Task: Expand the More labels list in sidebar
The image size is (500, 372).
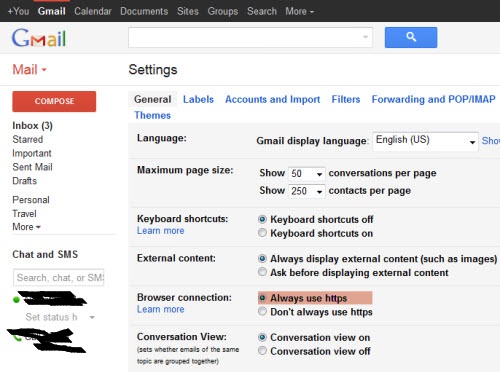Action: (26, 227)
